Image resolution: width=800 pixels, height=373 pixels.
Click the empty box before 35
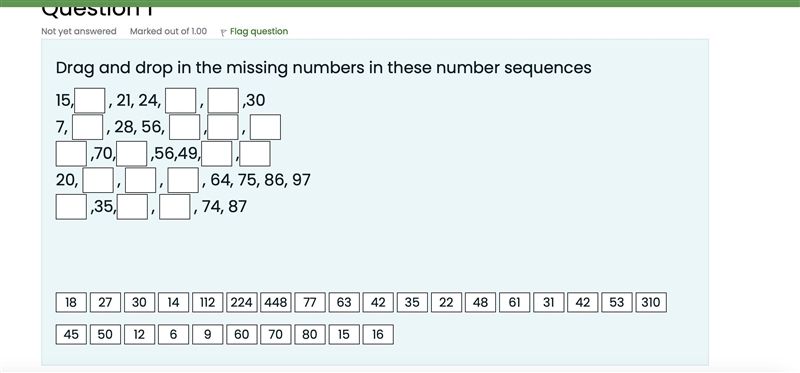point(71,207)
